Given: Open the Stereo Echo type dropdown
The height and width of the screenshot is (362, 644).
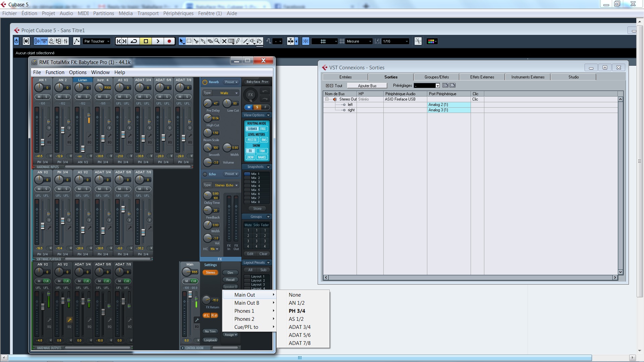Looking at the screenshot, I should pyautogui.click(x=226, y=185).
